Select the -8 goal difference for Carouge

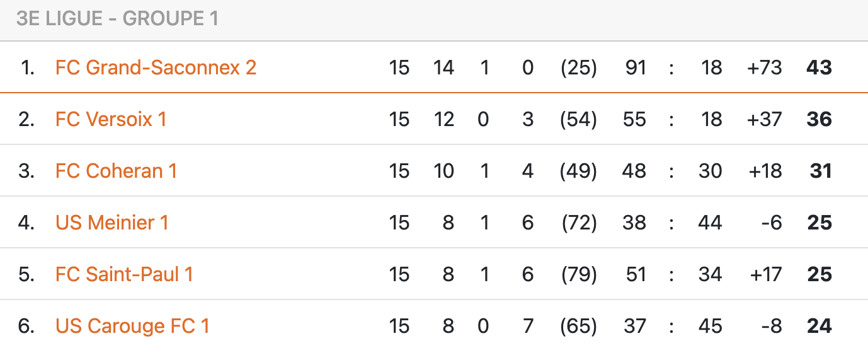coord(771,326)
